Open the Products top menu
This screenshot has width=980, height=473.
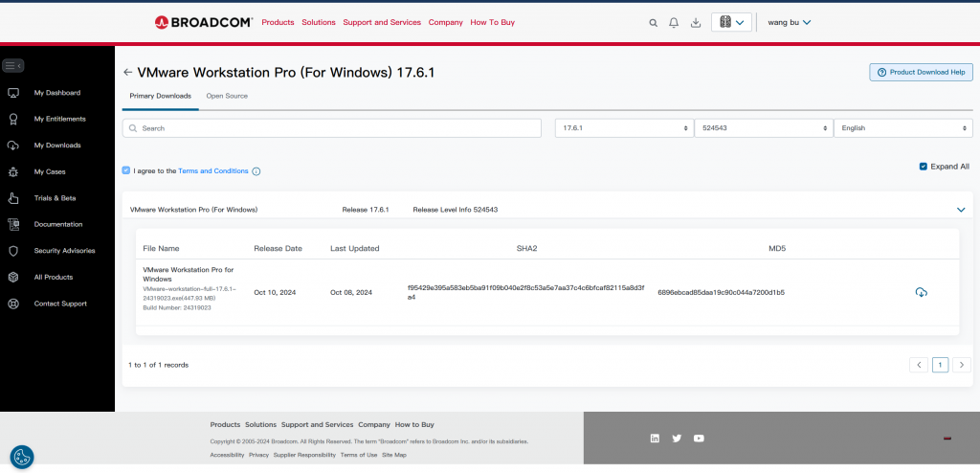click(278, 23)
